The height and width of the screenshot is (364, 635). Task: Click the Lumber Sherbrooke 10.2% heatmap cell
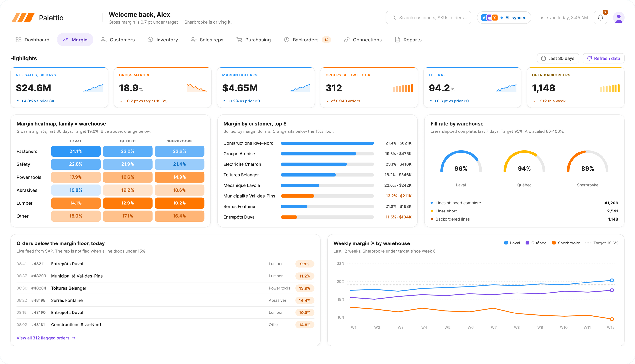pyautogui.click(x=180, y=203)
